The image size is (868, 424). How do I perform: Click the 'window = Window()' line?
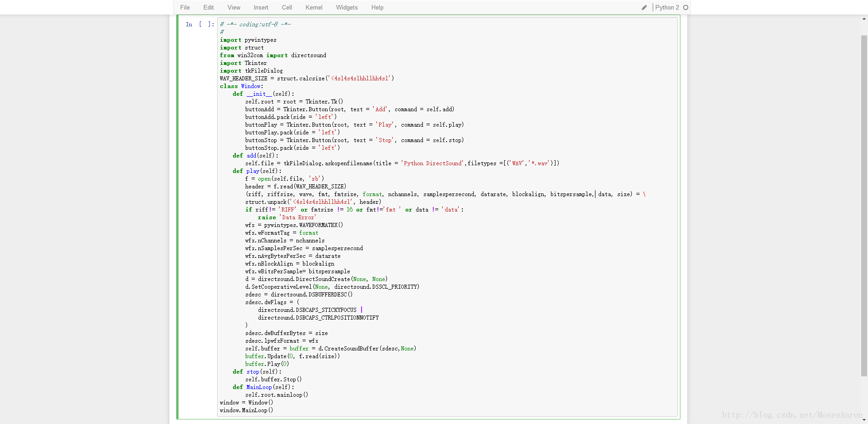[247, 403]
